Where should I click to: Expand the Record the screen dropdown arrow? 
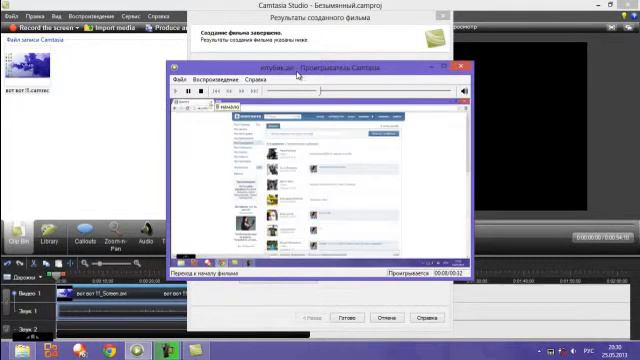pos(77,28)
